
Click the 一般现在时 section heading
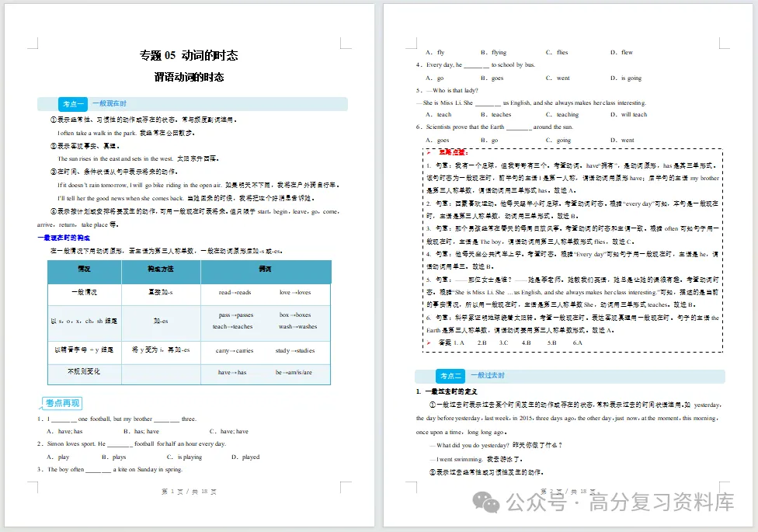(x=110, y=103)
